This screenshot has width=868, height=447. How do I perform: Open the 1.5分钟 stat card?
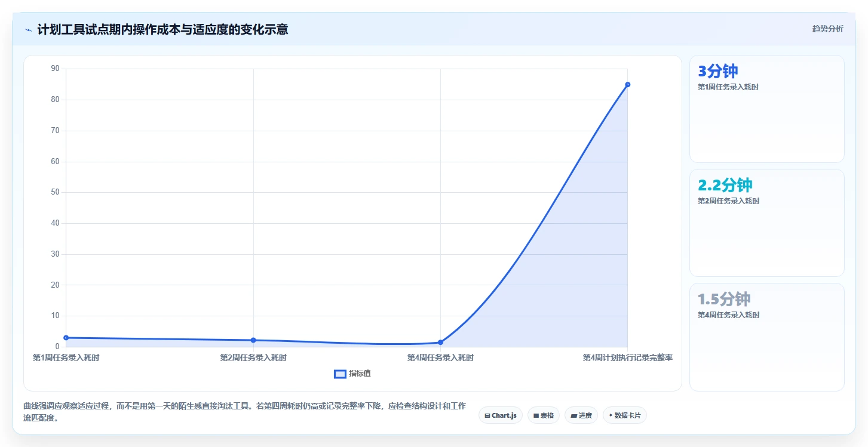coord(767,337)
